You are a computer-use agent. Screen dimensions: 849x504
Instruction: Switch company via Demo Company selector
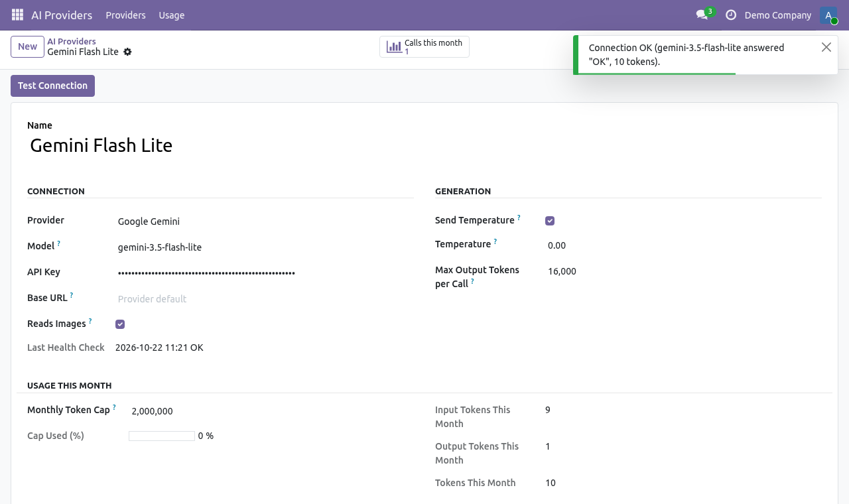click(x=778, y=15)
